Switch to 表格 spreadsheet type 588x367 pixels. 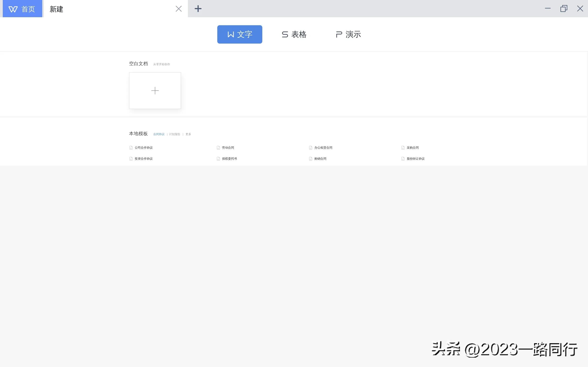[294, 34]
